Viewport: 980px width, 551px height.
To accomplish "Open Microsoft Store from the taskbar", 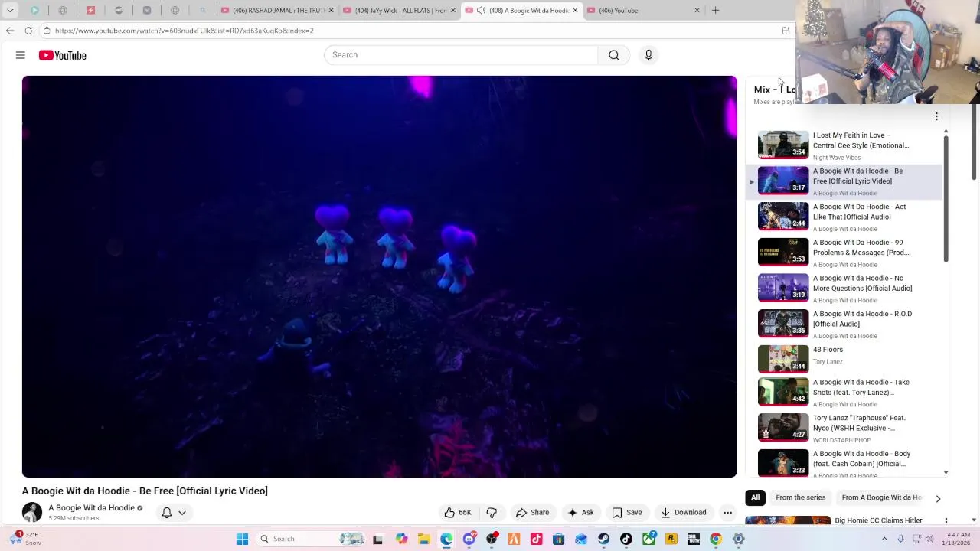I will click(558, 539).
